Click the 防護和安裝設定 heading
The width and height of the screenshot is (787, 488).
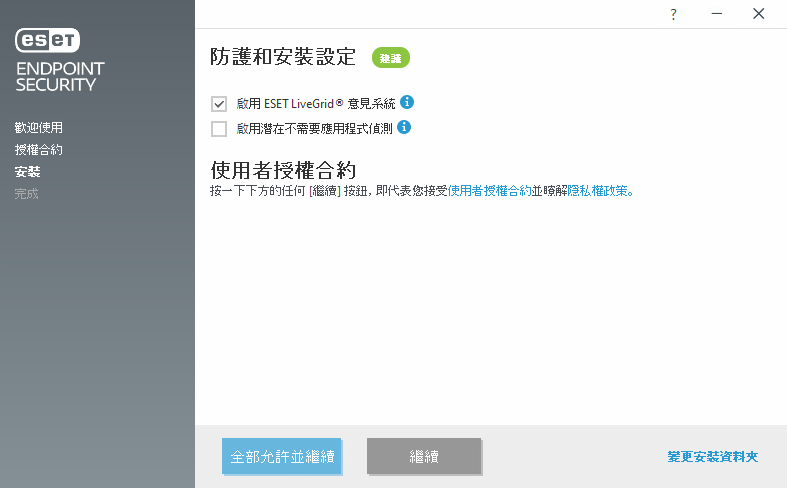click(283, 57)
